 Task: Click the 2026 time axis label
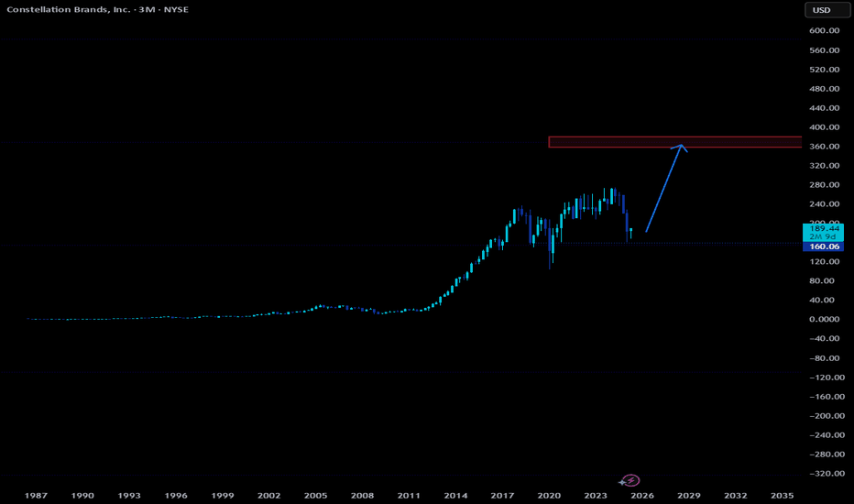(x=642, y=495)
